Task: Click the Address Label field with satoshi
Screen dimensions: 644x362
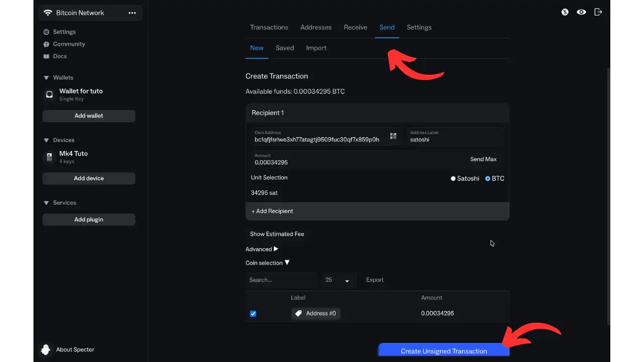Action: pyautogui.click(x=455, y=136)
